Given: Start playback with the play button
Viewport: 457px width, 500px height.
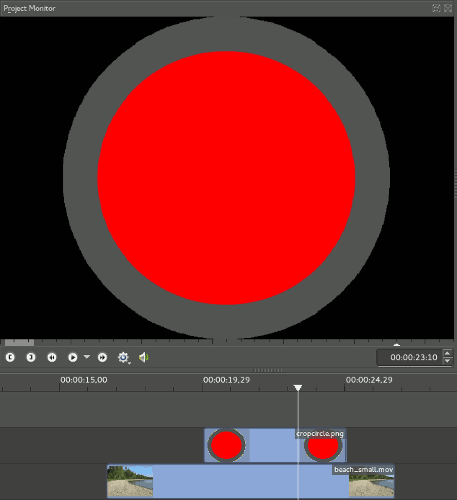Looking at the screenshot, I should [x=72, y=357].
